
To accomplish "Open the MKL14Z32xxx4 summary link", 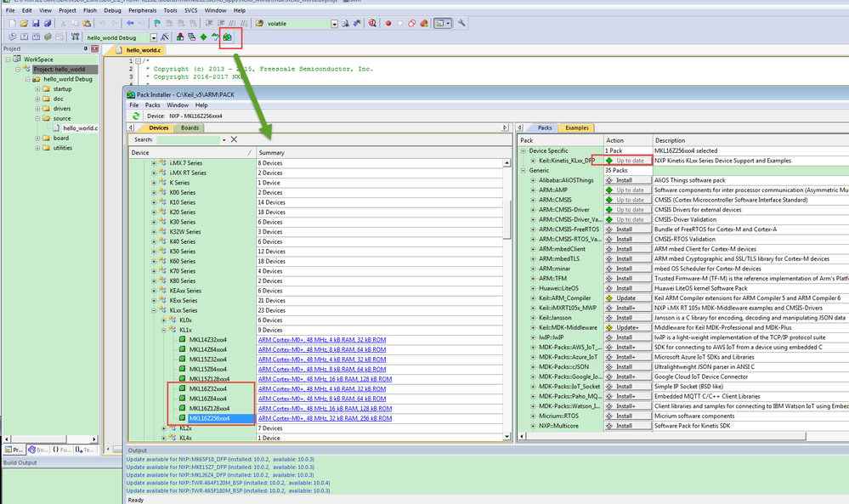I will pos(322,340).
